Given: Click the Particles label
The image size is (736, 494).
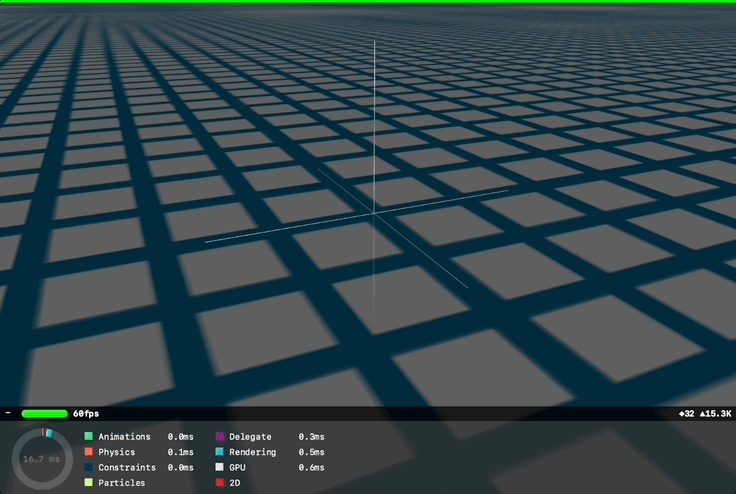Looking at the screenshot, I should tap(122, 483).
